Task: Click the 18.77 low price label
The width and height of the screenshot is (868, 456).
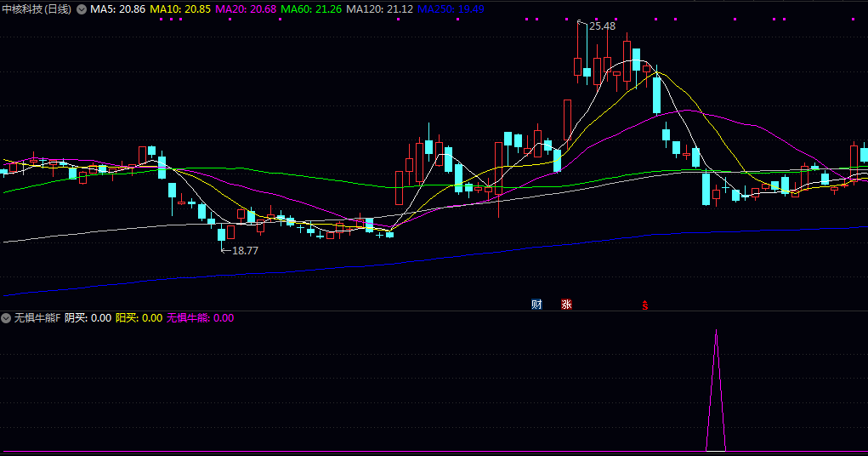Action: pyautogui.click(x=245, y=251)
